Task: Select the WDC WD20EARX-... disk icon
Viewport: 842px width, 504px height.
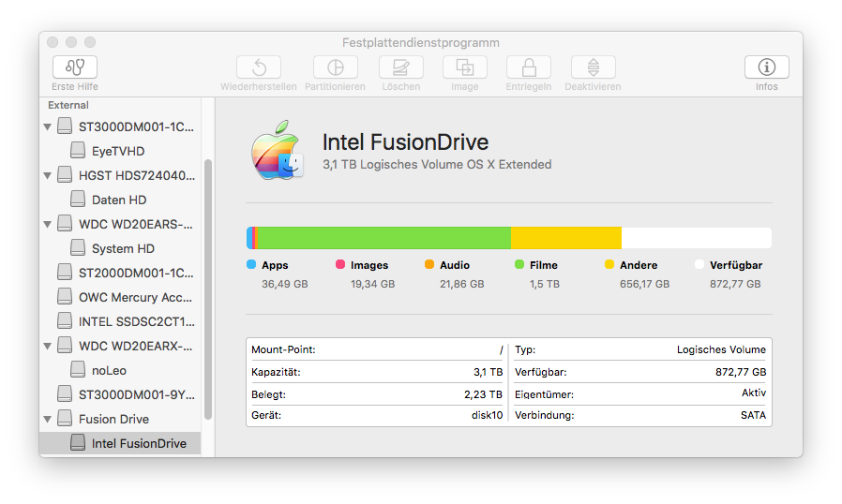Action: pos(65,345)
